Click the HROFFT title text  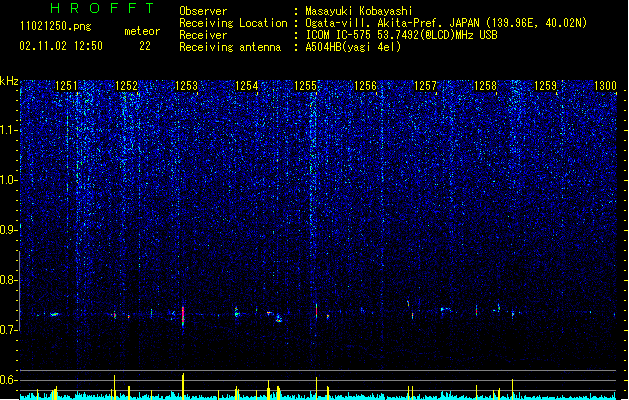click(103, 8)
